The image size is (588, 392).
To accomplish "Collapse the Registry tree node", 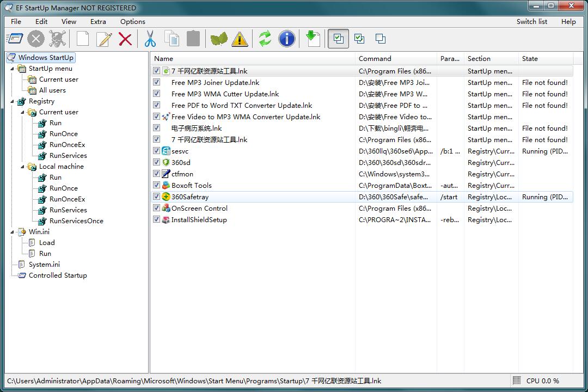I will (x=13, y=101).
